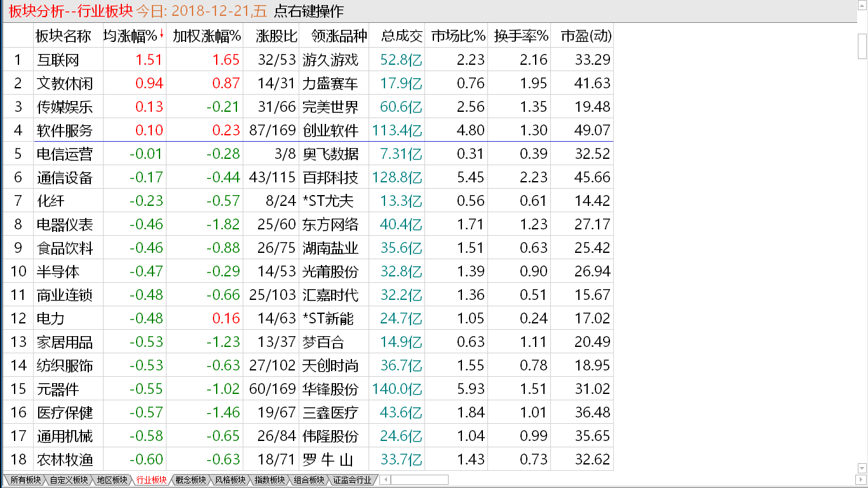Click leading stock *ST尤夫

click(x=328, y=201)
